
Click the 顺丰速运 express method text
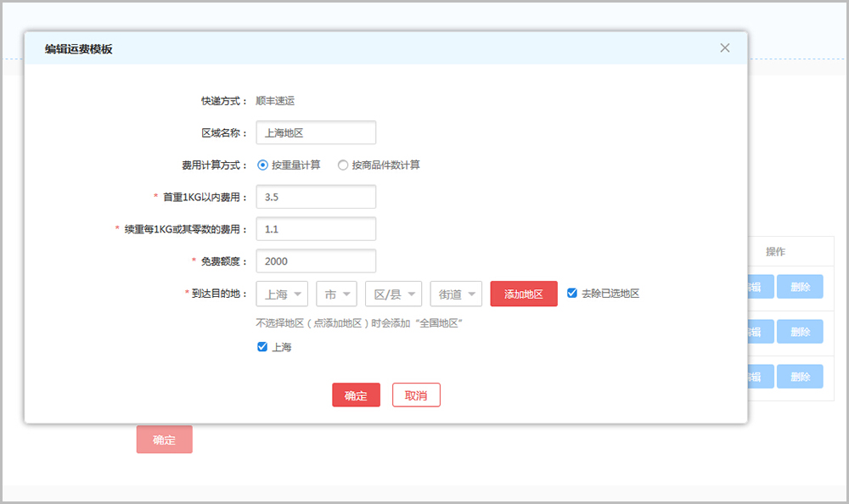tap(275, 101)
